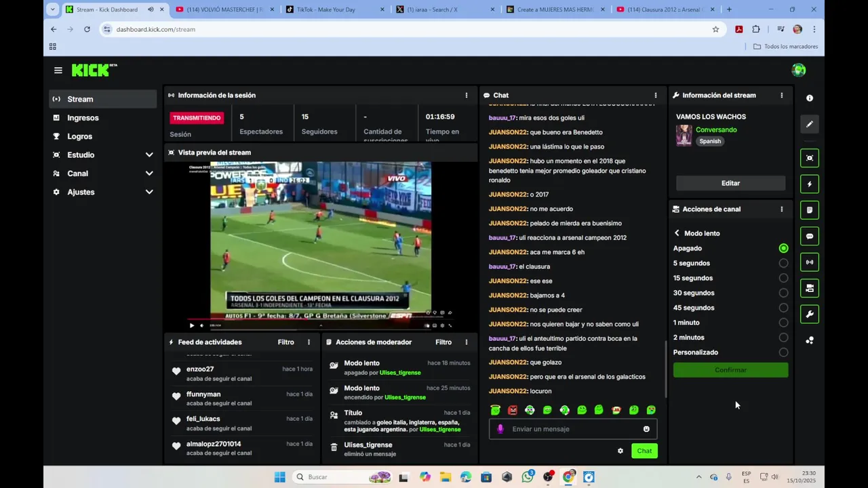Switch to the TikTok browser tab
The image size is (868, 488).
pos(335,9)
